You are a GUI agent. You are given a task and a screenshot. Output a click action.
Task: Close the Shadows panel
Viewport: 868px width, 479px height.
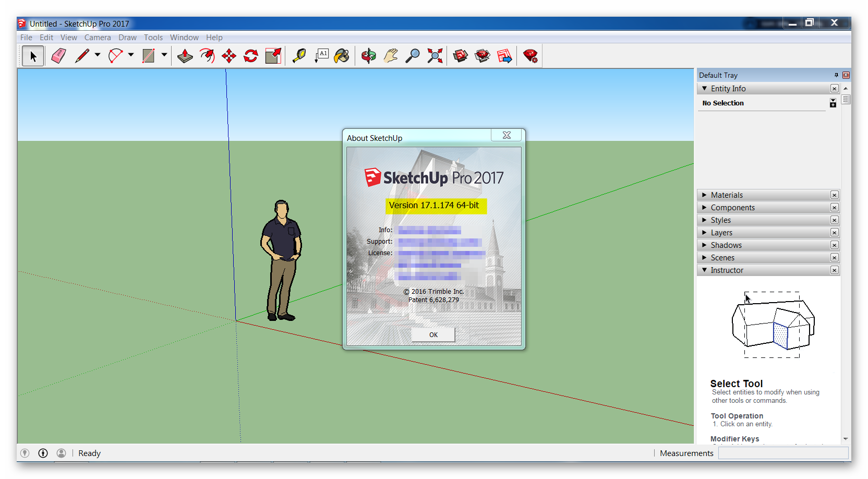coord(835,245)
